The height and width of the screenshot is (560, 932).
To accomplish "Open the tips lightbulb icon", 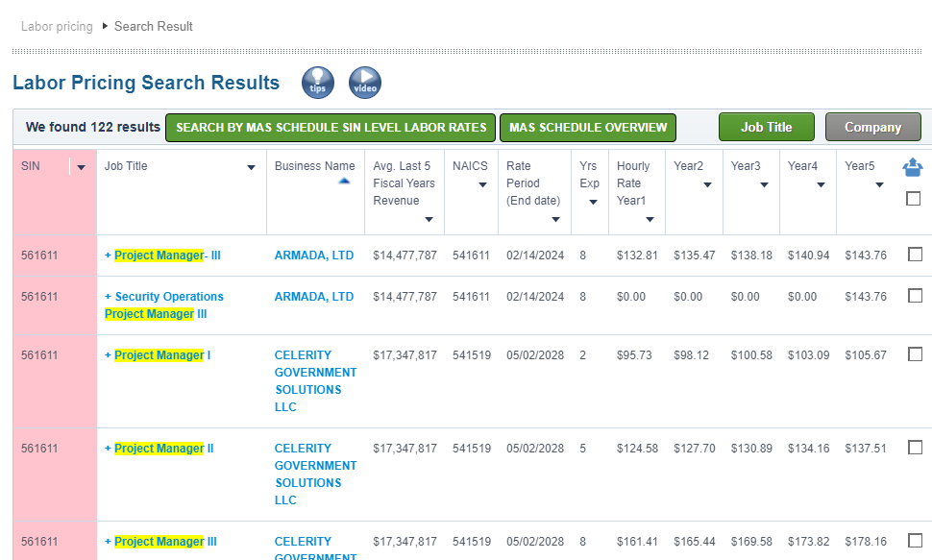I will [x=318, y=83].
